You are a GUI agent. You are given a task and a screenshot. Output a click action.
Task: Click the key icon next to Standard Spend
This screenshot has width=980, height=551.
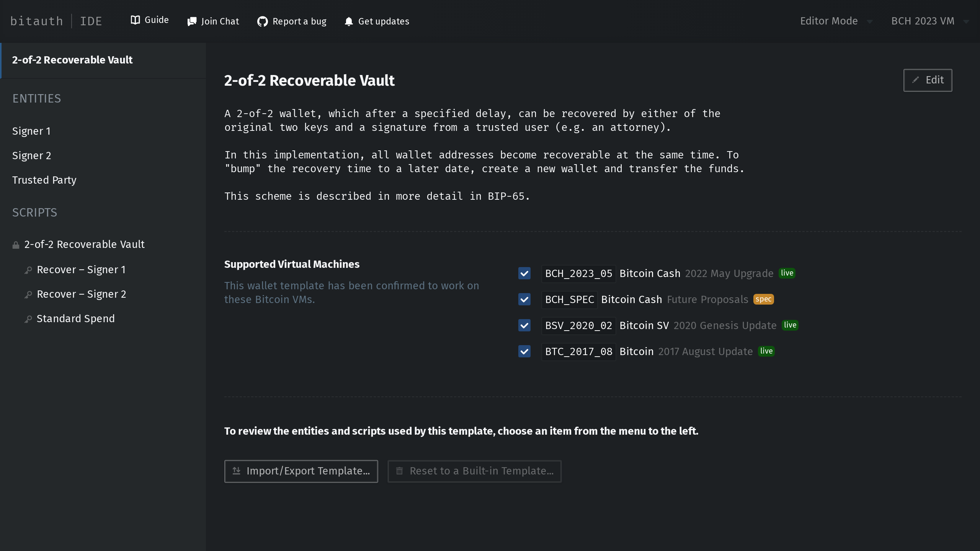tap(28, 319)
